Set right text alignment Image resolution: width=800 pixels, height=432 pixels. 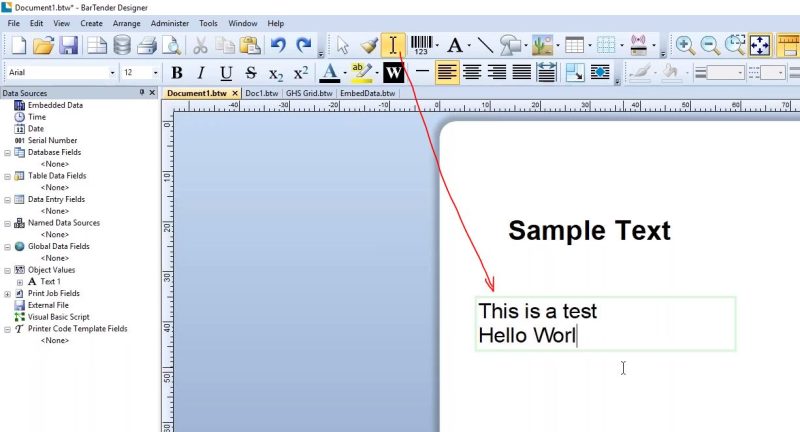click(x=497, y=72)
